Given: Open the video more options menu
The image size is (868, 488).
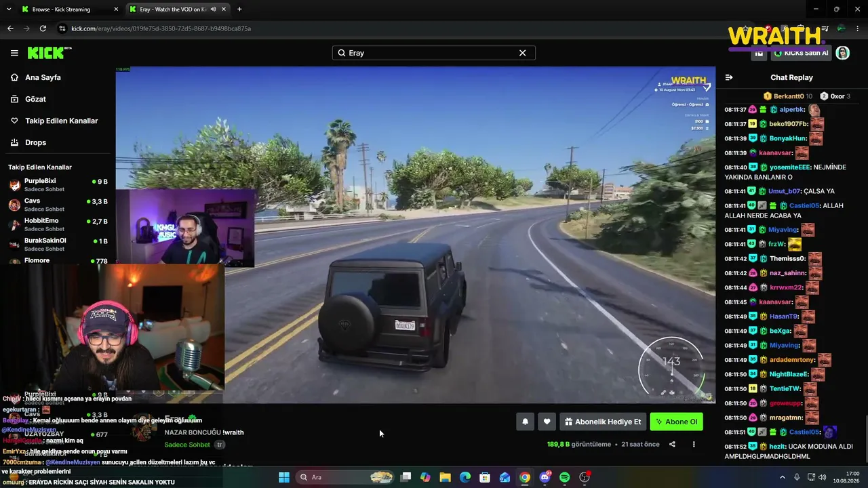Looking at the screenshot, I should 694,445.
